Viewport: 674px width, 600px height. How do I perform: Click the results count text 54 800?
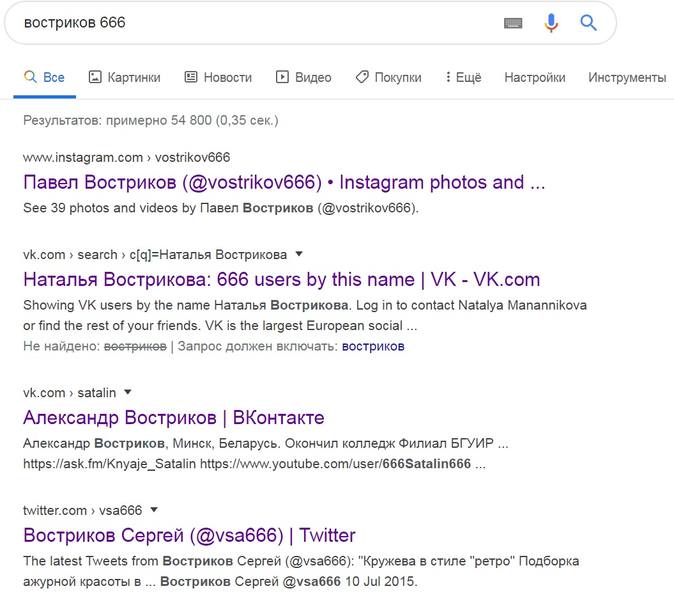(191, 120)
